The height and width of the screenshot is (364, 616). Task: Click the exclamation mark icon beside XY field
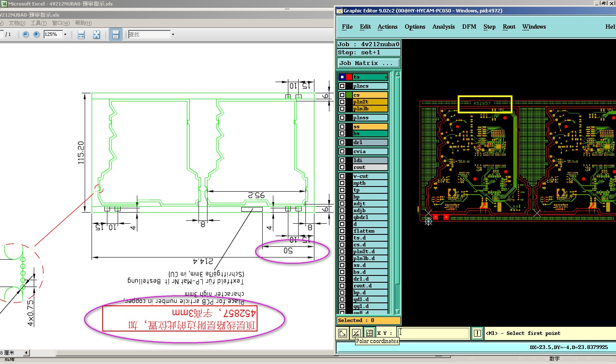(477, 333)
